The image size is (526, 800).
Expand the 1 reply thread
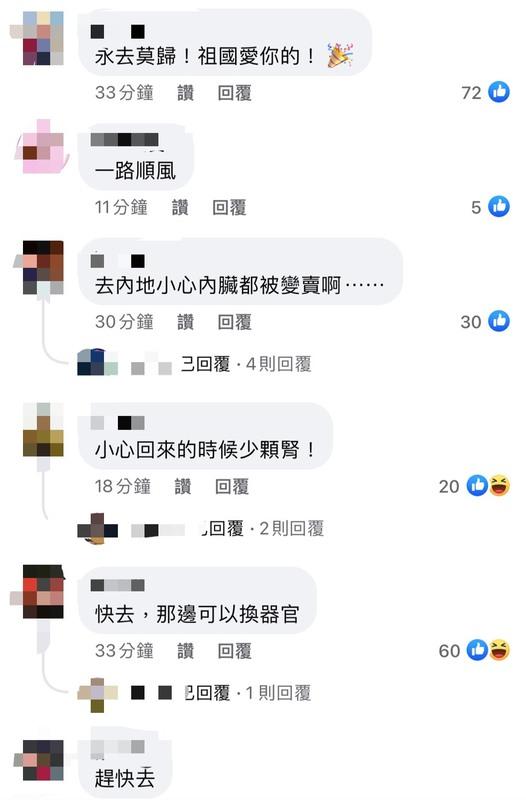point(278,693)
